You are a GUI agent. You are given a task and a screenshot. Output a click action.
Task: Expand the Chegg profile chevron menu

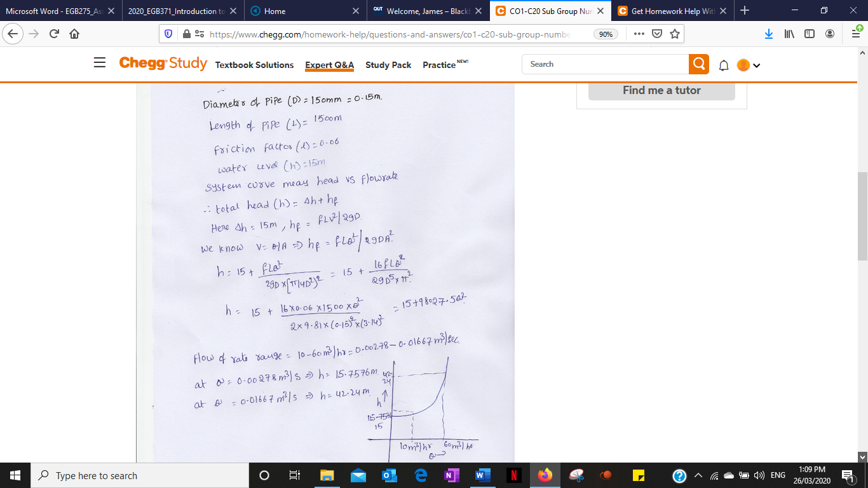coord(756,65)
